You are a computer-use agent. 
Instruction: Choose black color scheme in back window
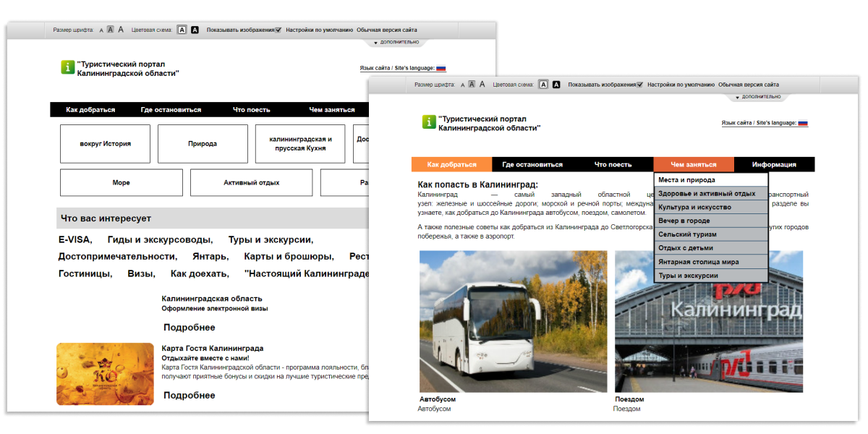[195, 30]
